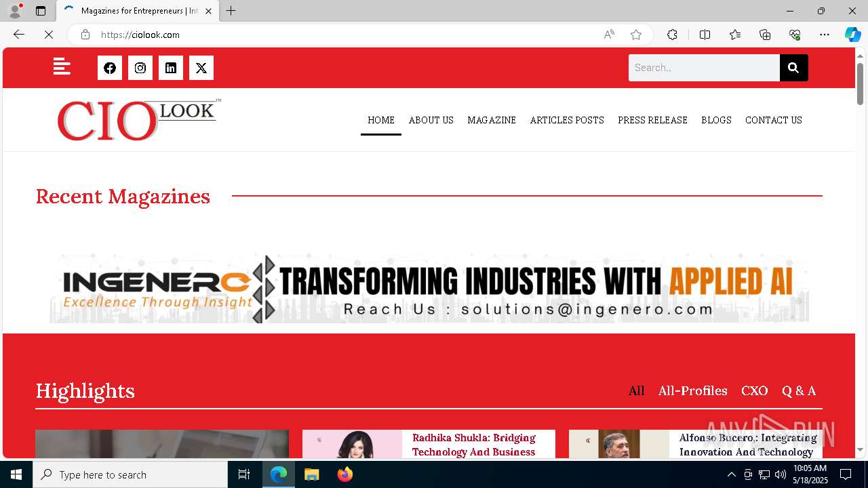
Task: Select the All highlights filter
Action: pos(636,390)
